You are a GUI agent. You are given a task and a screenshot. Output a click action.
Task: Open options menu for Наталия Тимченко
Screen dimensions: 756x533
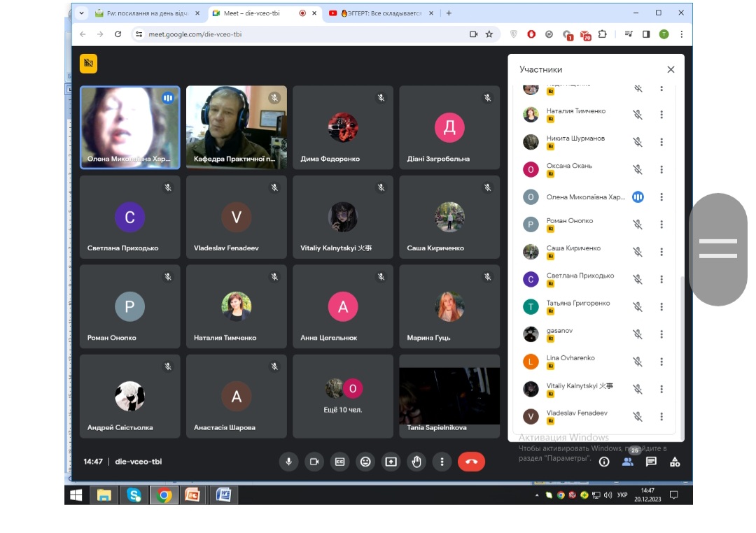point(661,115)
